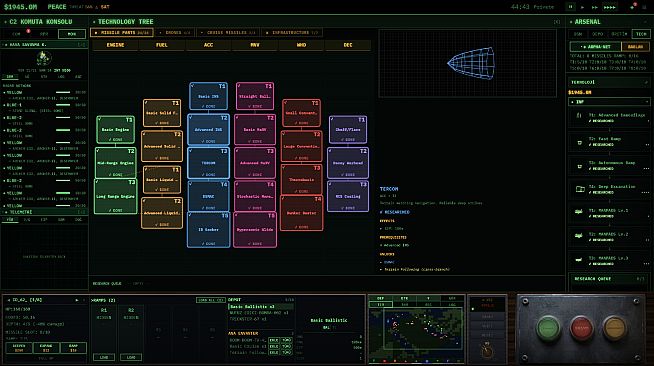The width and height of the screenshot is (654, 366).
Task: Close the Technology Tree panel
Action: [x=556, y=22]
